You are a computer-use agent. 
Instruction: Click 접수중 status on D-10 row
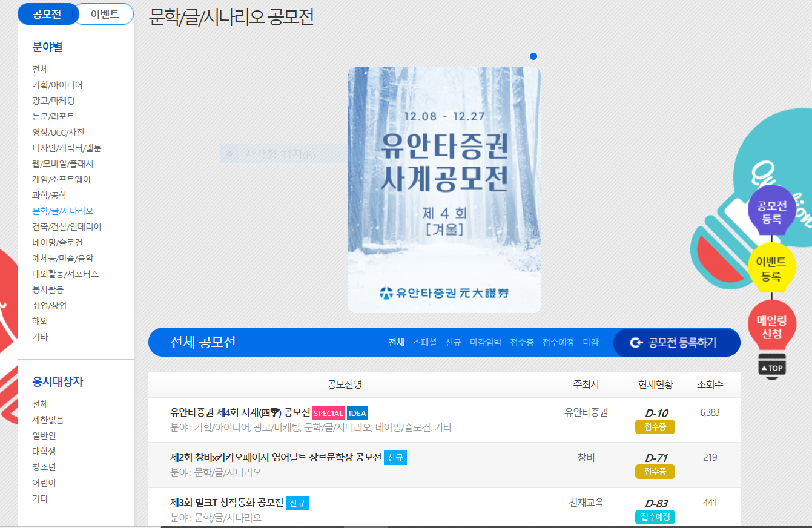[x=655, y=427]
